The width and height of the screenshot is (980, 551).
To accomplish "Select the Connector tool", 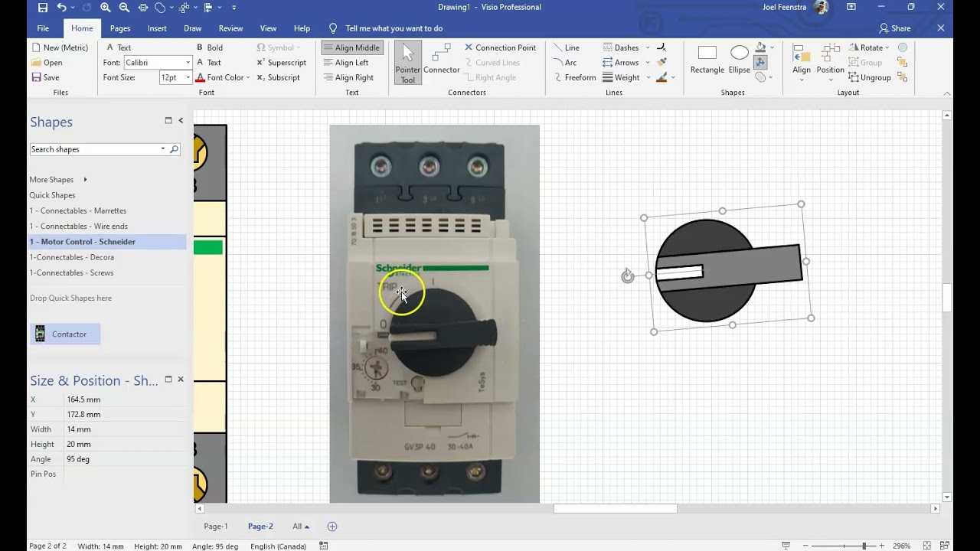I will (x=442, y=60).
